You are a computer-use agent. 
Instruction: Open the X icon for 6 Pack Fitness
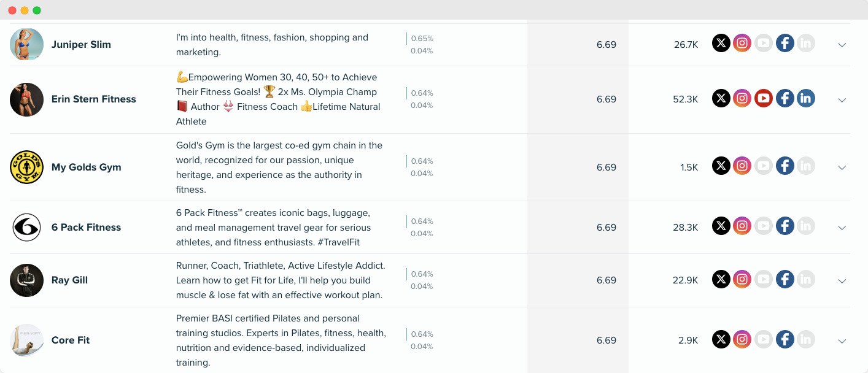point(721,225)
